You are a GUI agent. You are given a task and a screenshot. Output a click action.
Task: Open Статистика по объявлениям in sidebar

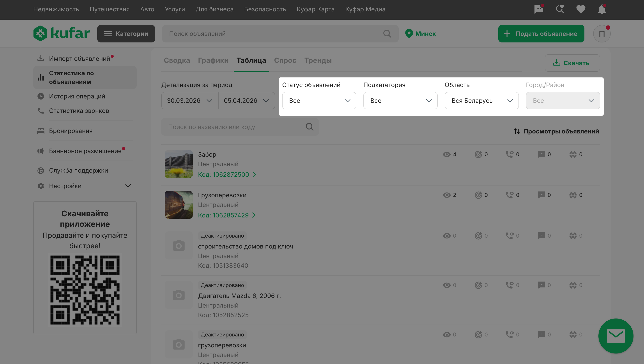tap(85, 77)
